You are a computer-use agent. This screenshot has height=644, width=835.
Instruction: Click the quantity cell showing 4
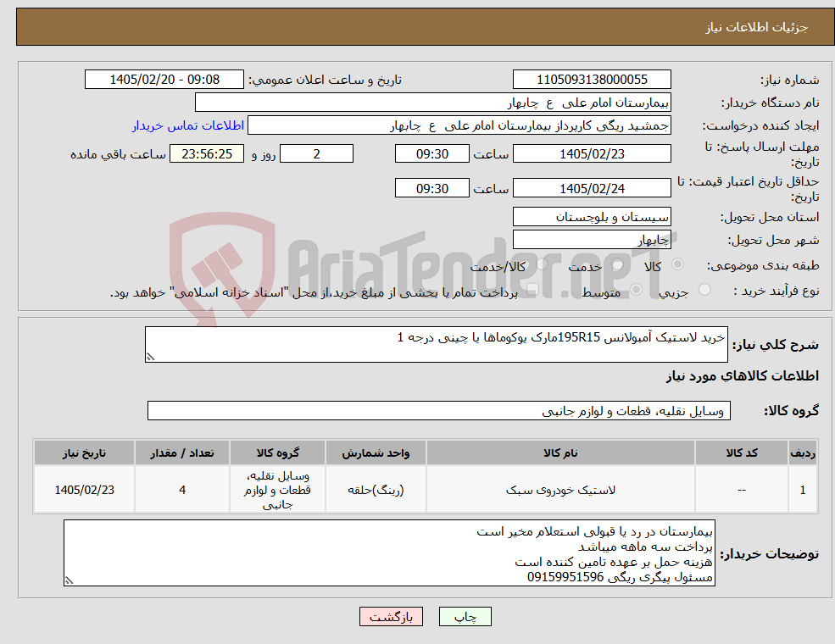(182, 490)
